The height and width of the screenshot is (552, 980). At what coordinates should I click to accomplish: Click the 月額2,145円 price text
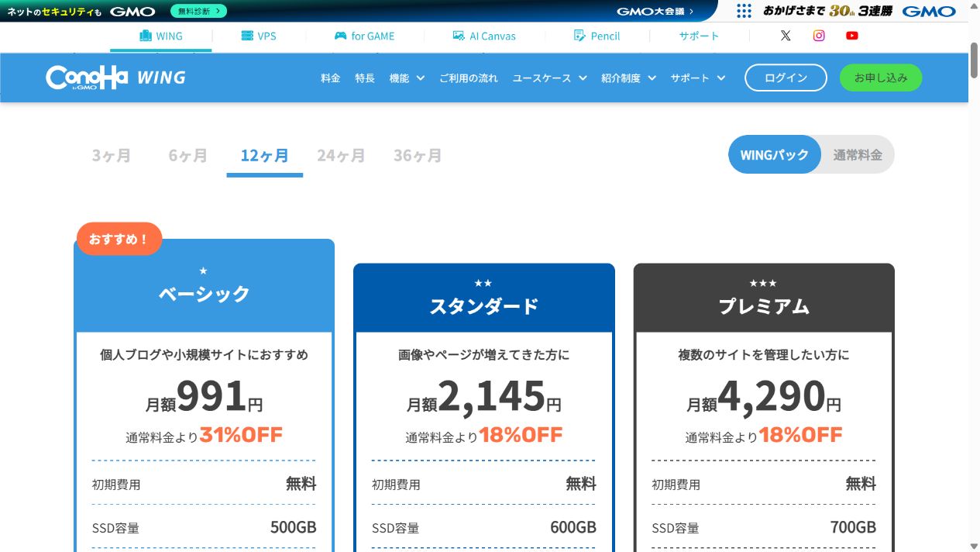pyautogui.click(x=484, y=396)
